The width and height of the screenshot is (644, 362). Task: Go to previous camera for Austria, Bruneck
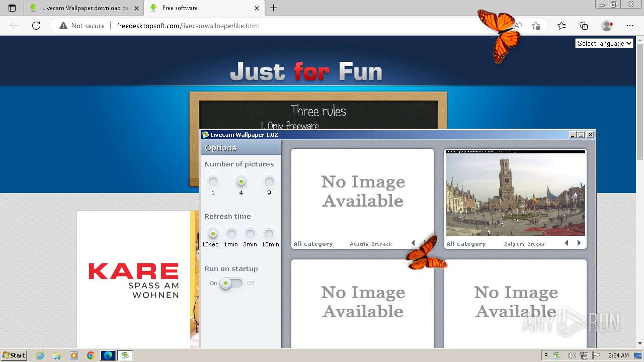pyautogui.click(x=413, y=243)
